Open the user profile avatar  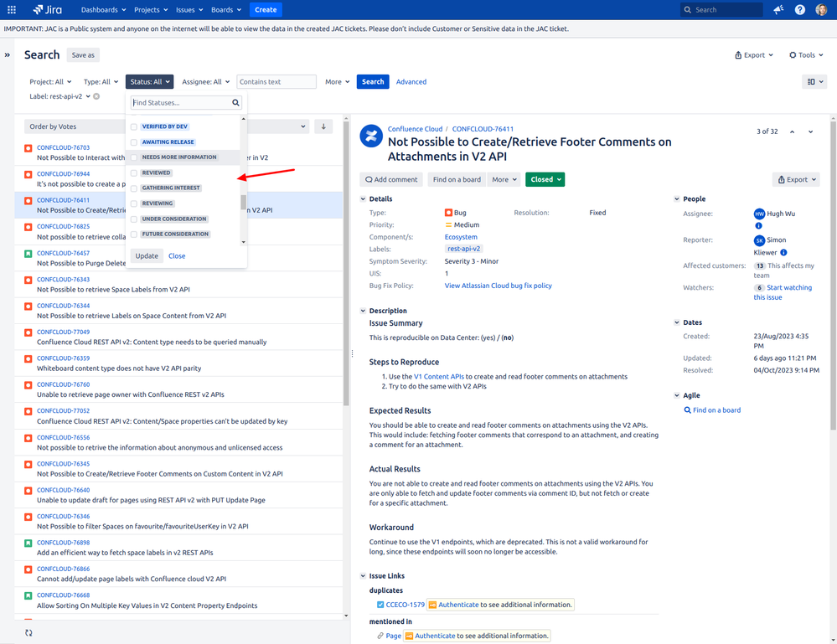point(822,9)
